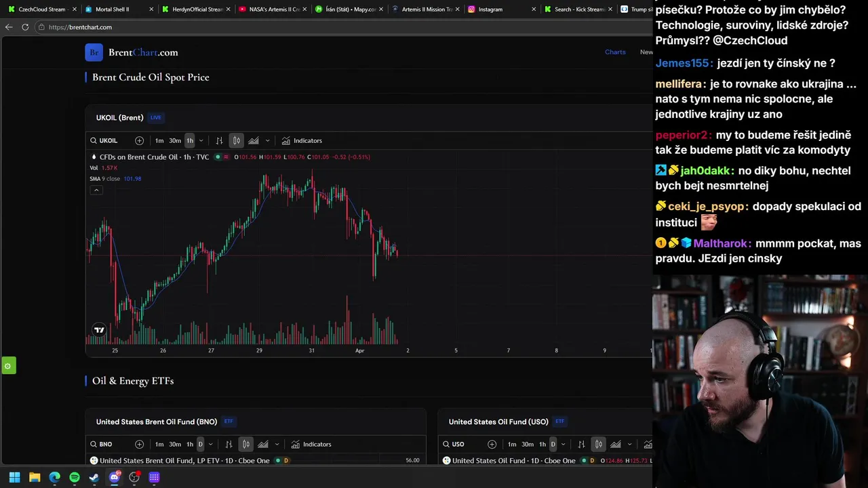The height and width of the screenshot is (488, 868).
Task: Go back in browser history
Action: (x=9, y=27)
